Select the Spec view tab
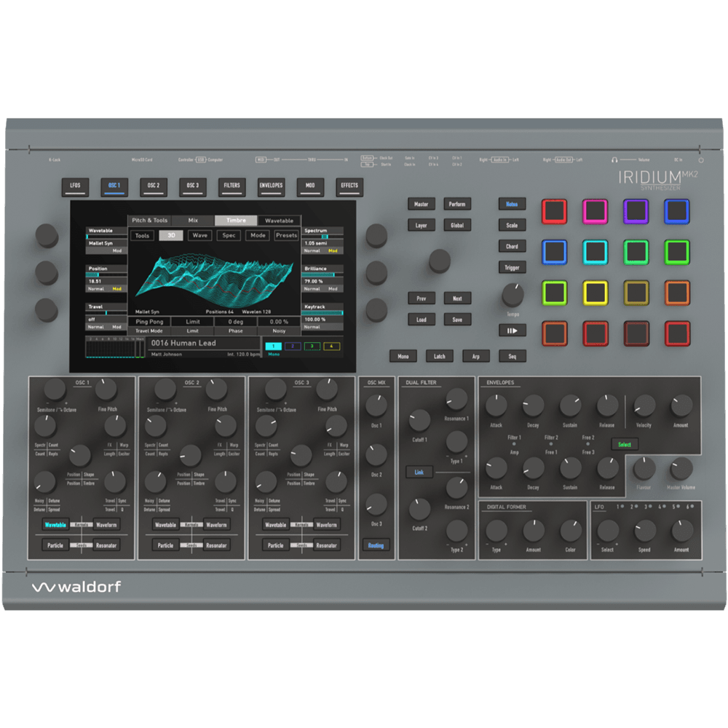 coord(229,235)
